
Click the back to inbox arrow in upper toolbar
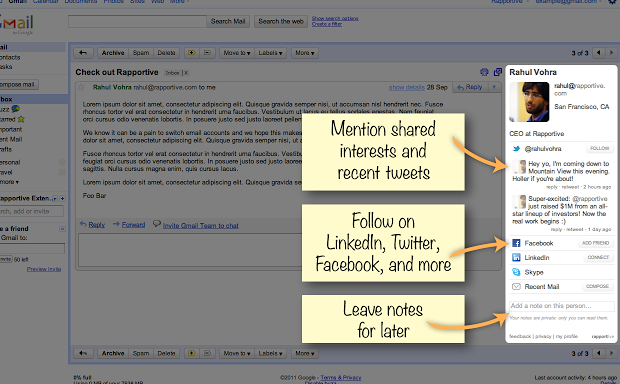83,53
